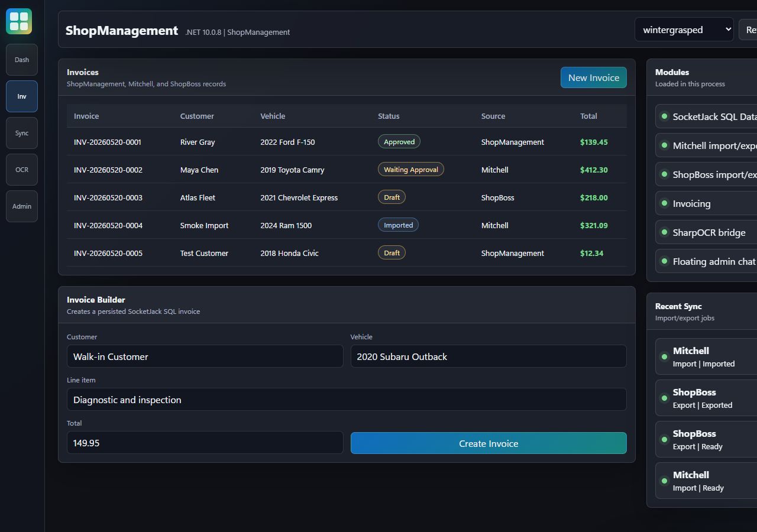Click the Maya Chen customer cell

pyautogui.click(x=199, y=170)
